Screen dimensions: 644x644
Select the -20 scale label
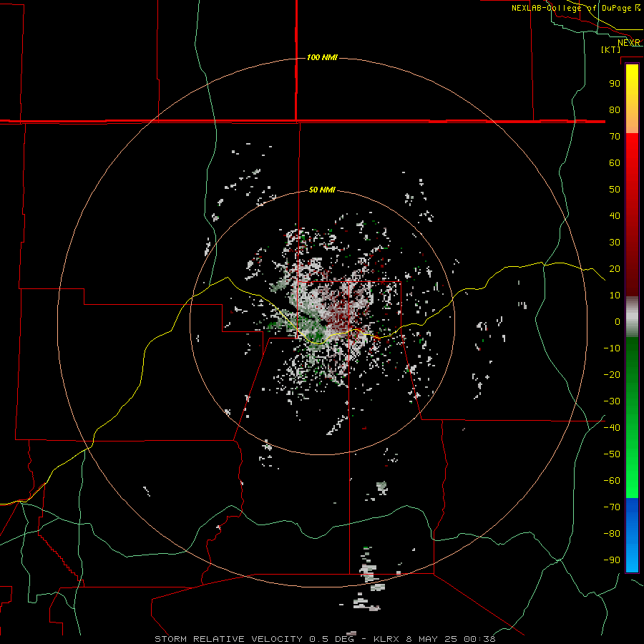pyautogui.click(x=612, y=375)
